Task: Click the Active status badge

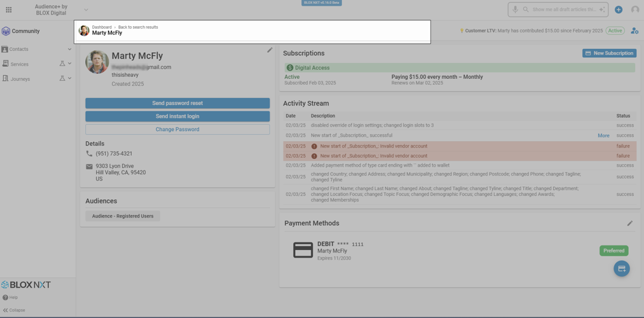Action: click(x=615, y=31)
